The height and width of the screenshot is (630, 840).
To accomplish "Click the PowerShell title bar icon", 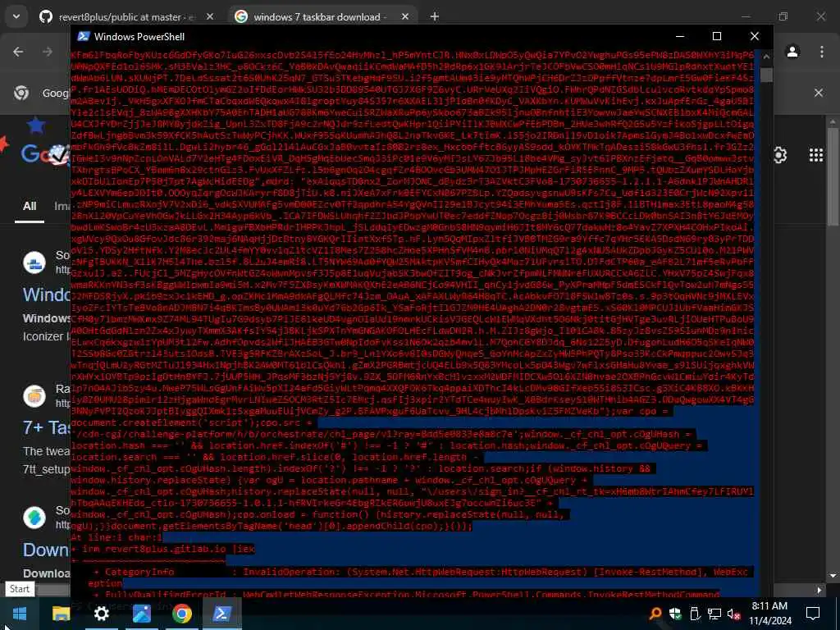I will pyautogui.click(x=83, y=36).
